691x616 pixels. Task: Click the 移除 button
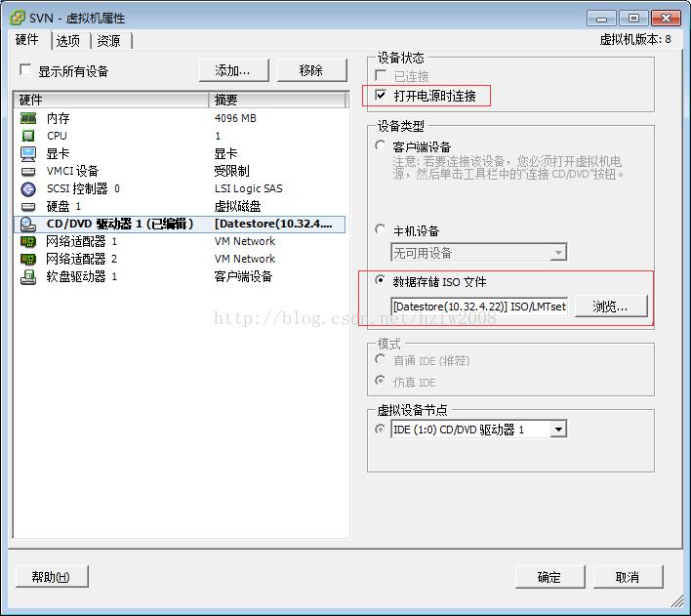[311, 70]
